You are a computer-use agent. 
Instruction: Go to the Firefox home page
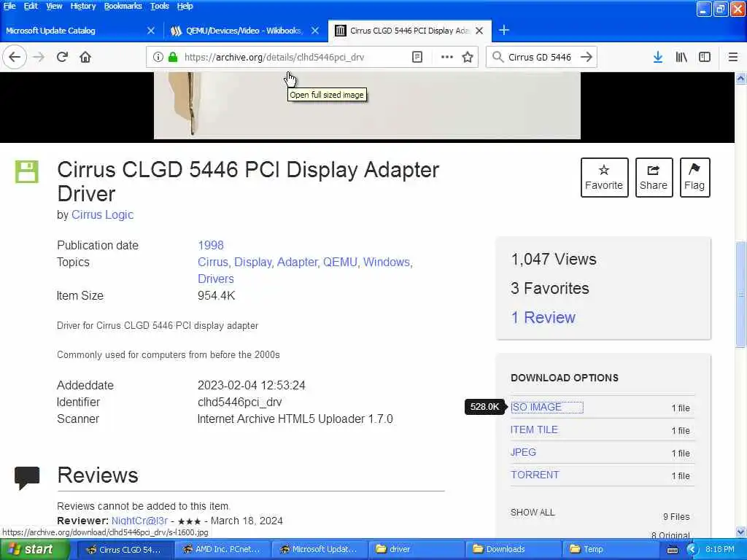85,57
